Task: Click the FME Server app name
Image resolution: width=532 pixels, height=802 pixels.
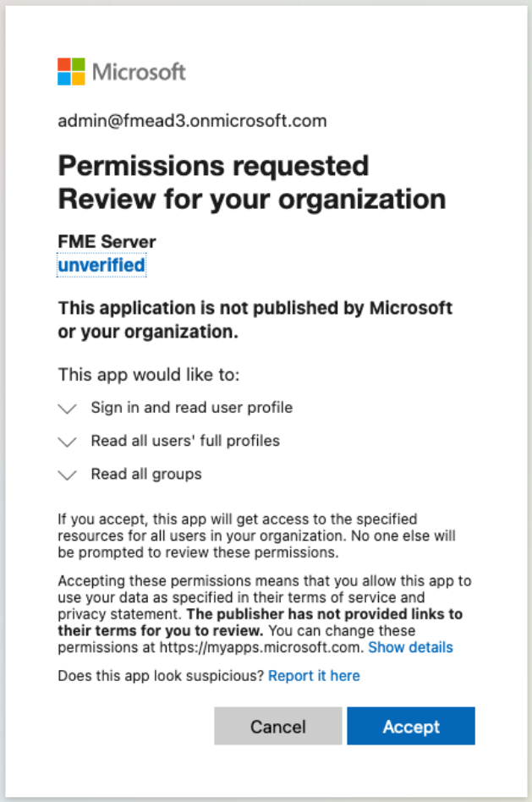Action: (x=107, y=242)
